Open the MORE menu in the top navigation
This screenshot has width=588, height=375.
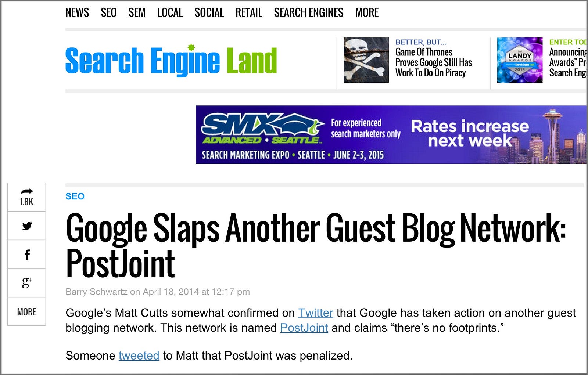coord(366,13)
